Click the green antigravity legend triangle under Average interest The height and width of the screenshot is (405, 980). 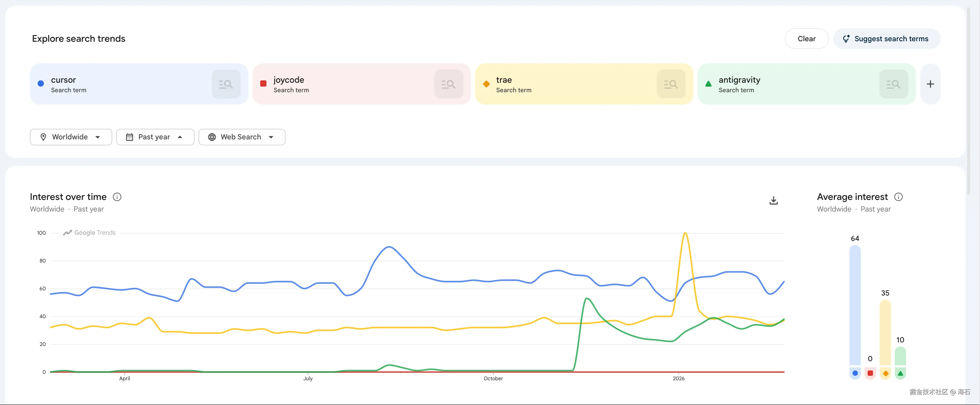(900, 373)
